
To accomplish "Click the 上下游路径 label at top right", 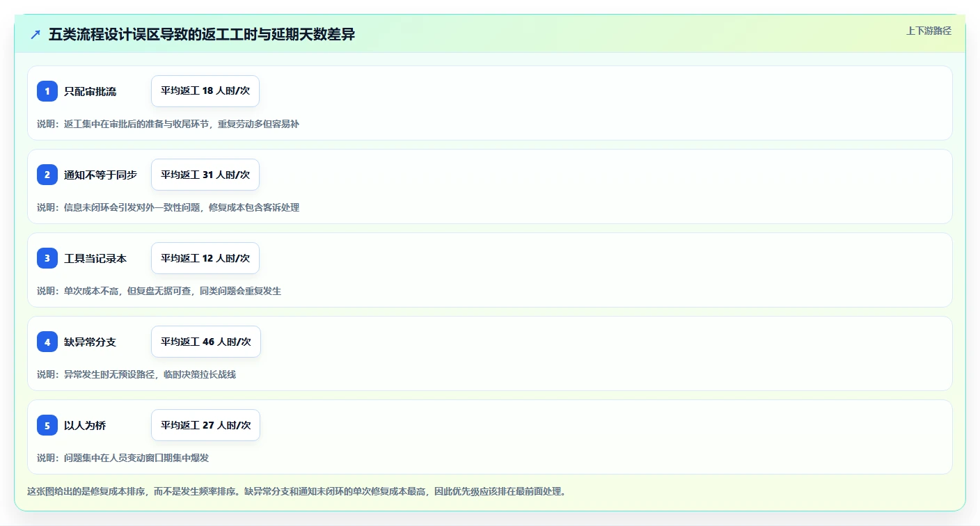I will [x=928, y=31].
